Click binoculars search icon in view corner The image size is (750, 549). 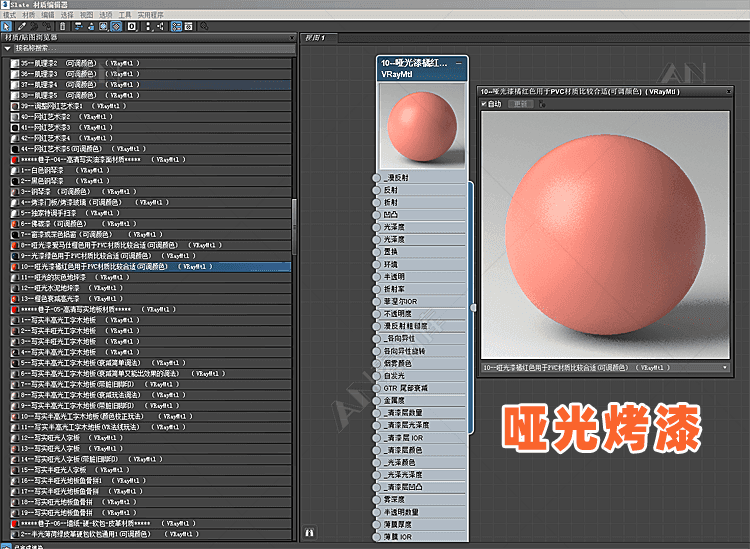309,532
